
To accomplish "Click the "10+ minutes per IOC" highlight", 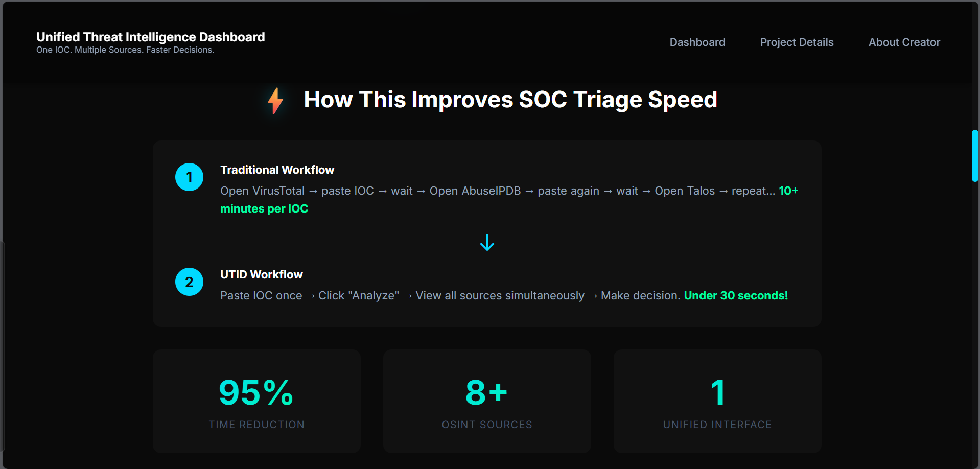I will [264, 209].
